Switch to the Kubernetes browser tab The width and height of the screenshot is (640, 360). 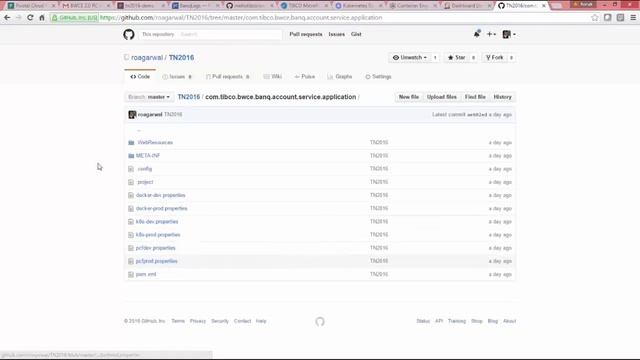coord(358,6)
